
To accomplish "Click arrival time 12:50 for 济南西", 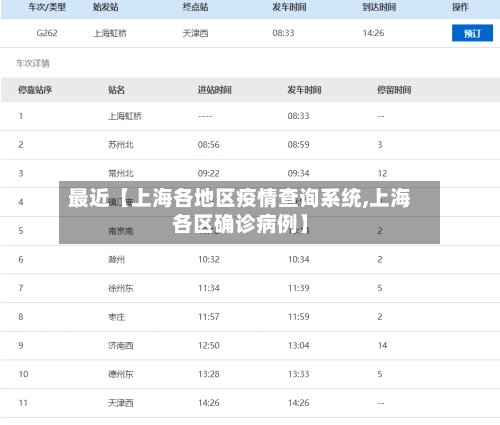I will [x=209, y=345].
